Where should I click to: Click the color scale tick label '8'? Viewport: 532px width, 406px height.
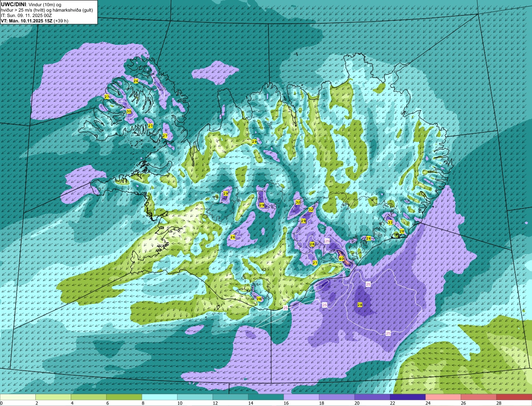(142, 403)
